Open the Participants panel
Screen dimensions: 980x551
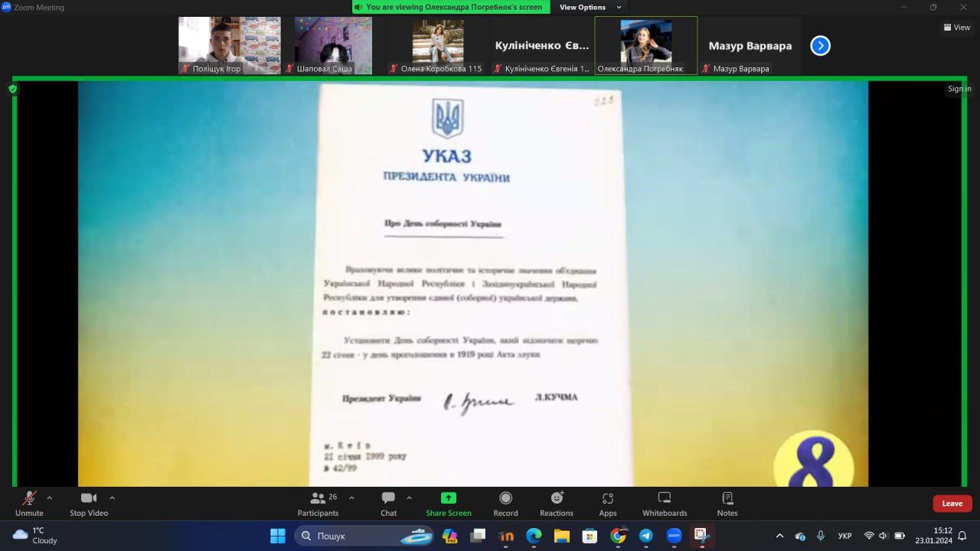pyautogui.click(x=318, y=504)
